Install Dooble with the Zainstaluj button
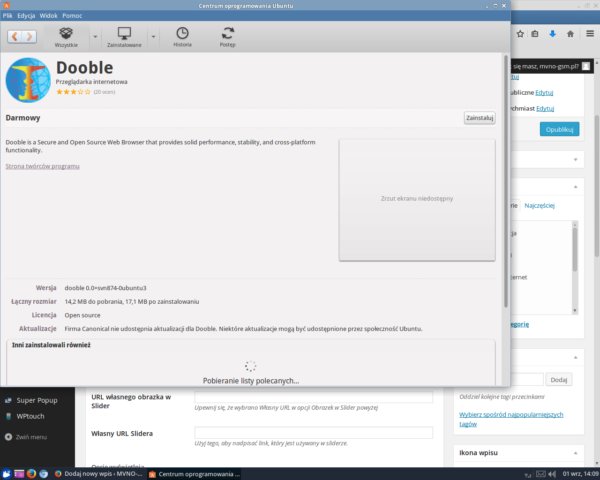 (479, 118)
